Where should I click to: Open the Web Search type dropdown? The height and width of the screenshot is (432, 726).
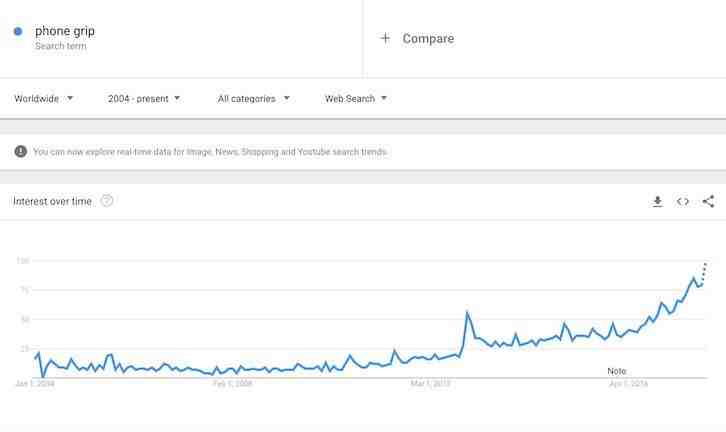(356, 99)
